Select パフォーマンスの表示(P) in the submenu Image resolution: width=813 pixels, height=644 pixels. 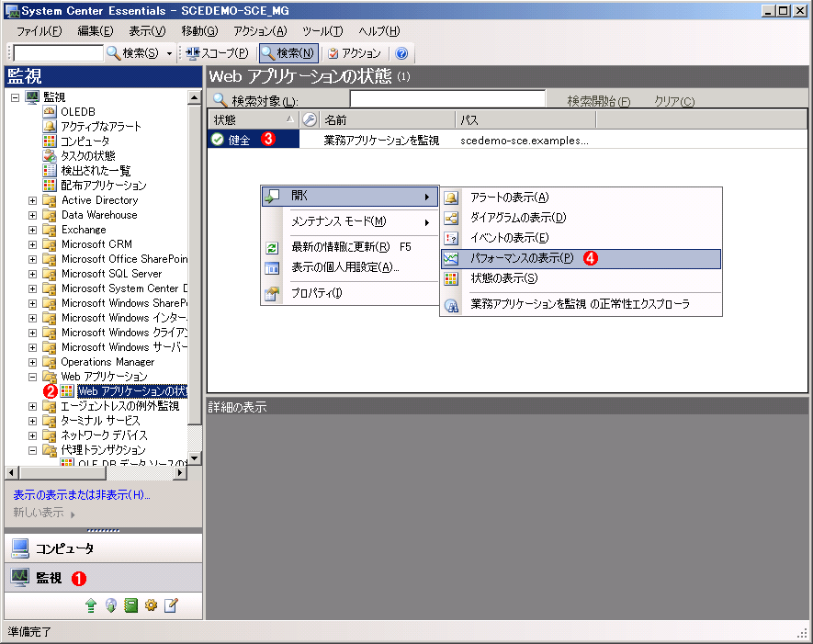(x=581, y=258)
